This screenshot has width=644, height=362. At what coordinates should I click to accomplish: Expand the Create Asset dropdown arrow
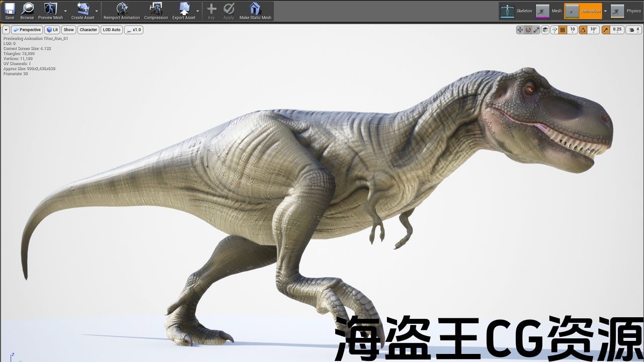click(x=97, y=11)
